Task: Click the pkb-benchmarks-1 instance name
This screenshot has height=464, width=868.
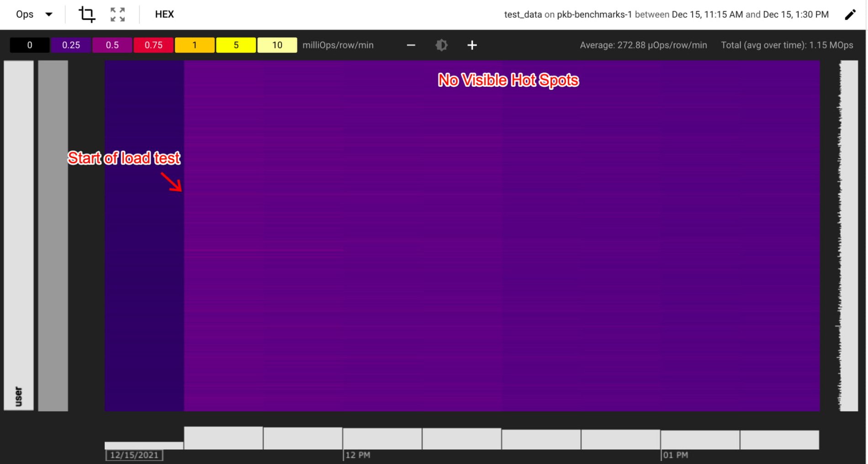Action: 594,15
